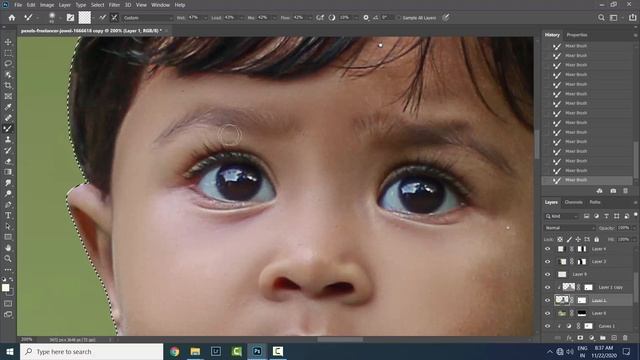Screen dimensions: 640x360
Task: Select the Frame tool
Action: click(x=8, y=96)
